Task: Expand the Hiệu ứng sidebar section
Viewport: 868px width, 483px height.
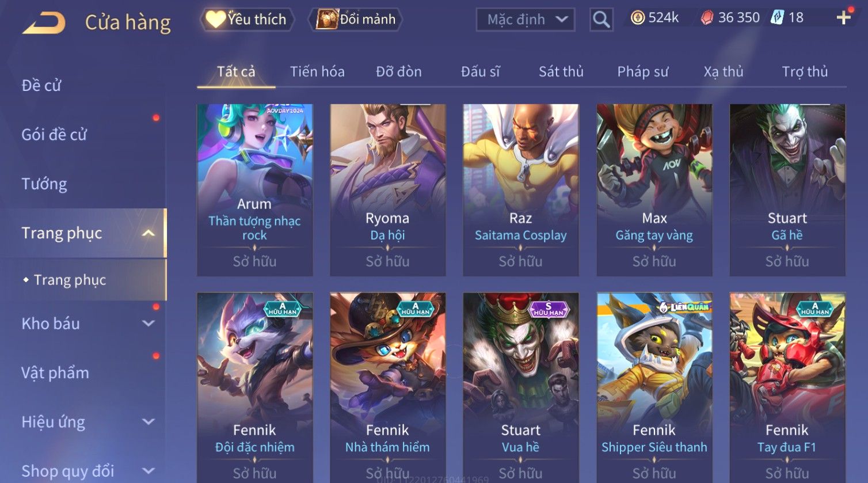Action: tap(148, 422)
